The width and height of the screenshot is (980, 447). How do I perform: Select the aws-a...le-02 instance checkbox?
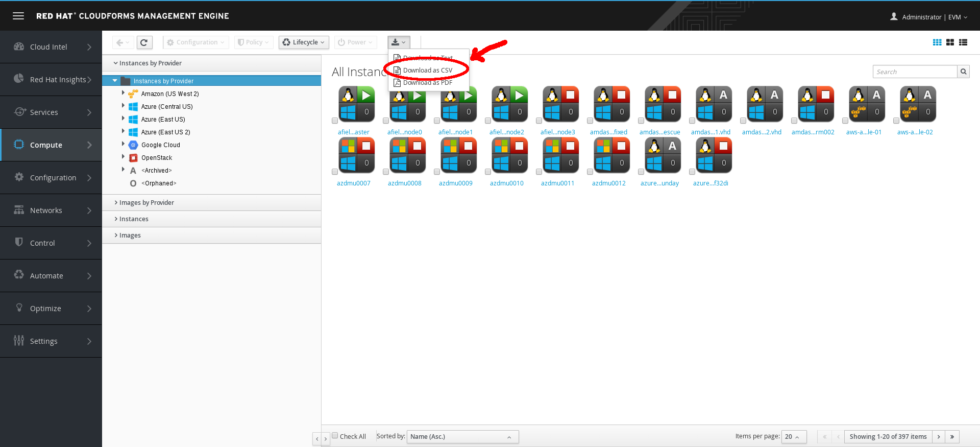click(x=896, y=121)
